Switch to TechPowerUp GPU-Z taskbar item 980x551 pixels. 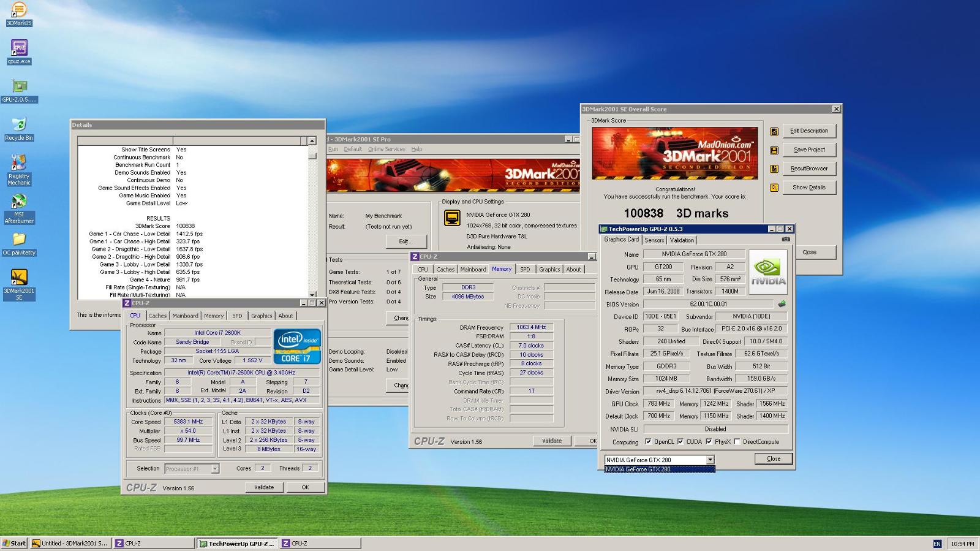237,544
